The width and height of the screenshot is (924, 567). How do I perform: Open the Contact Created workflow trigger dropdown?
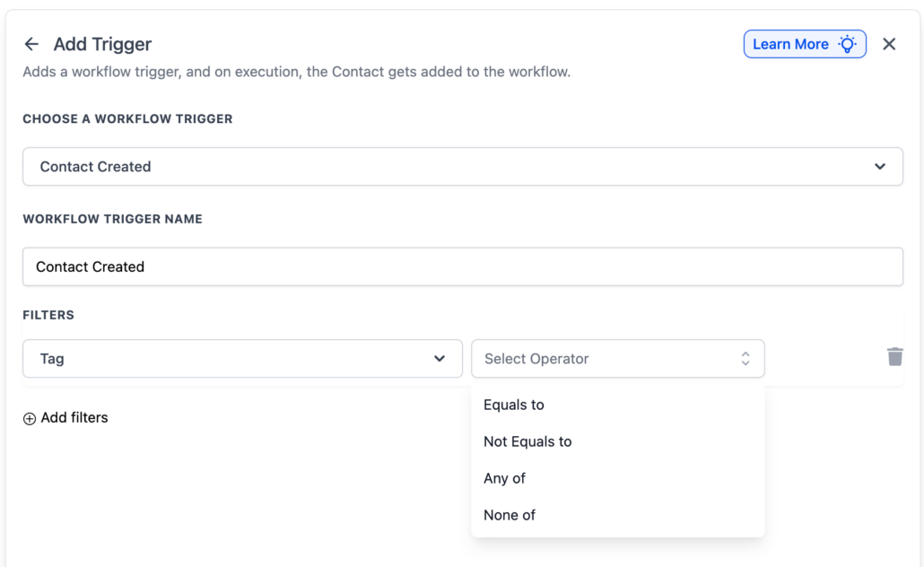[x=462, y=167]
